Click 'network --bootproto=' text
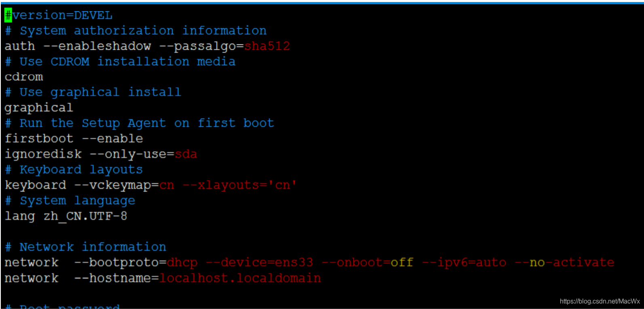The image size is (644, 309). [85, 262]
